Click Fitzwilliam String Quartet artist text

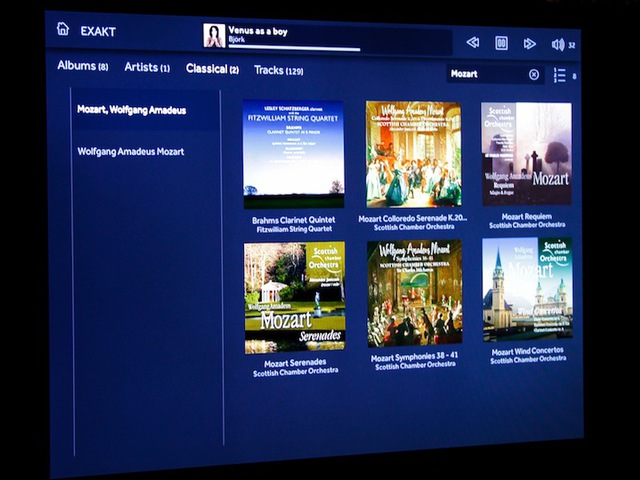click(x=294, y=229)
